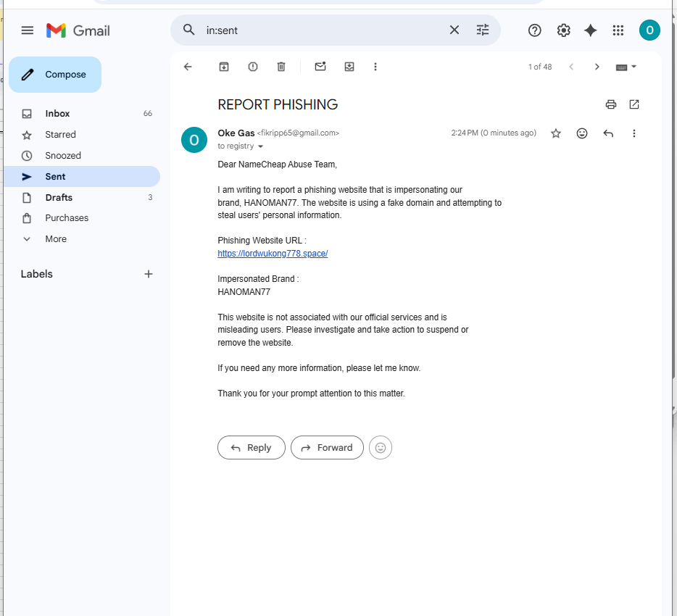The height and width of the screenshot is (616, 677).
Task: Show recipient details dropdown
Action: point(260,146)
